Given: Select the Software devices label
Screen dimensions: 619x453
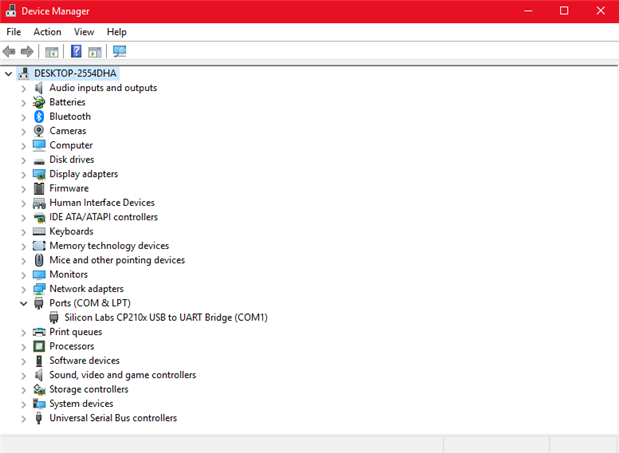Looking at the screenshot, I should pos(84,360).
